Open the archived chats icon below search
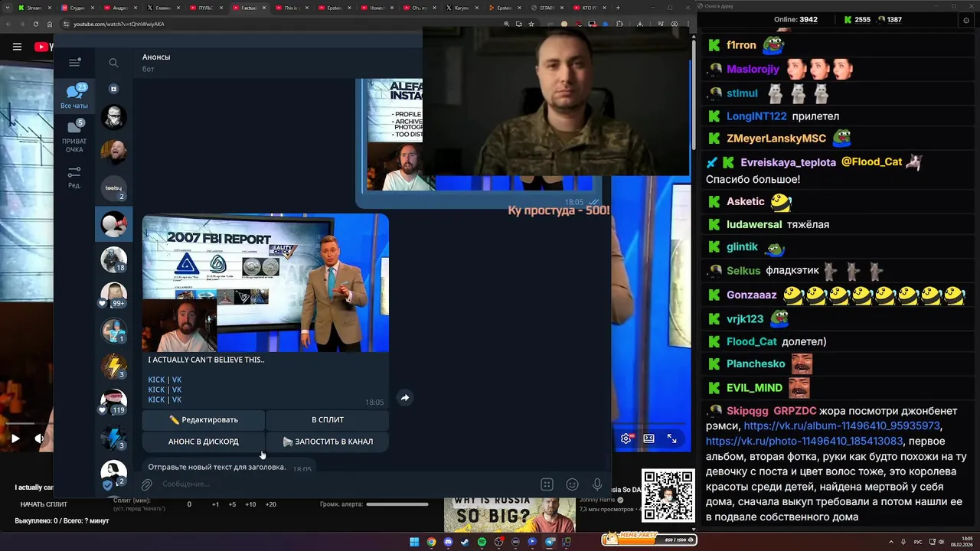 (x=113, y=89)
